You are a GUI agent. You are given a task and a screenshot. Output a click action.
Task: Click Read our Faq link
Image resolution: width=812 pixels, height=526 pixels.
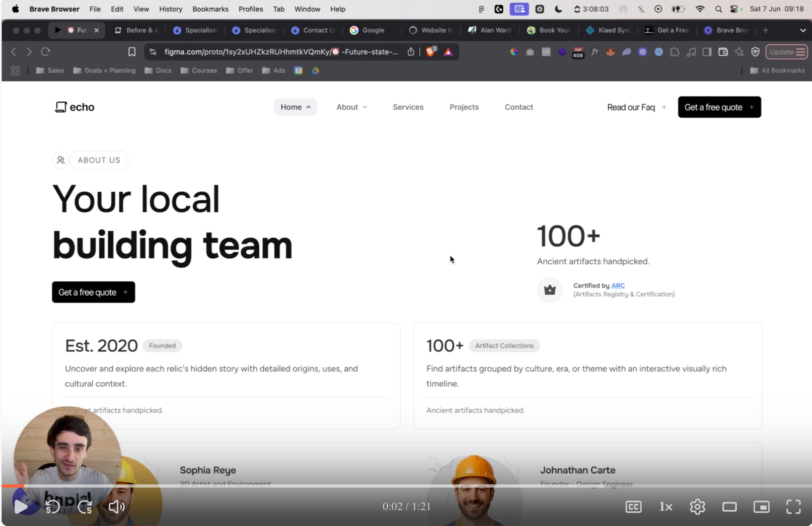click(636, 107)
